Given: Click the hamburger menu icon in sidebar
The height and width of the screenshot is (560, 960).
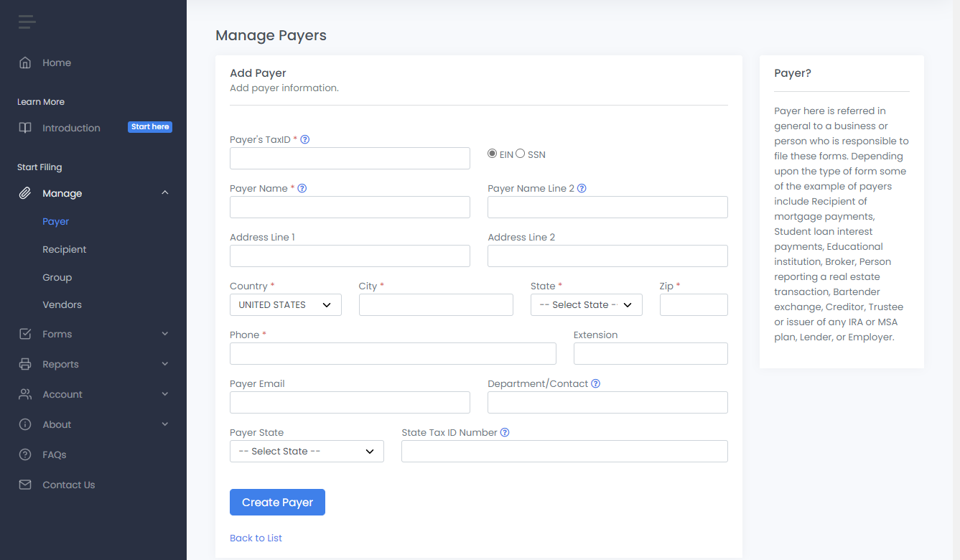Looking at the screenshot, I should 27,22.
